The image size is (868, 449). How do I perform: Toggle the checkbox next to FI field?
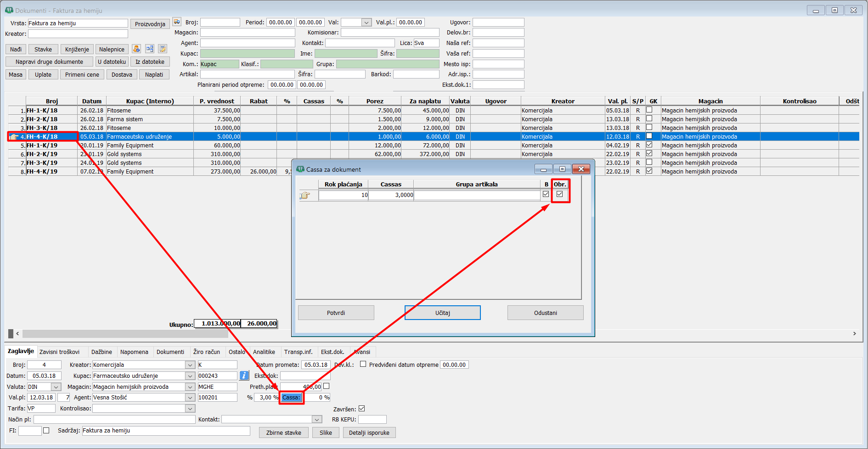click(x=46, y=431)
